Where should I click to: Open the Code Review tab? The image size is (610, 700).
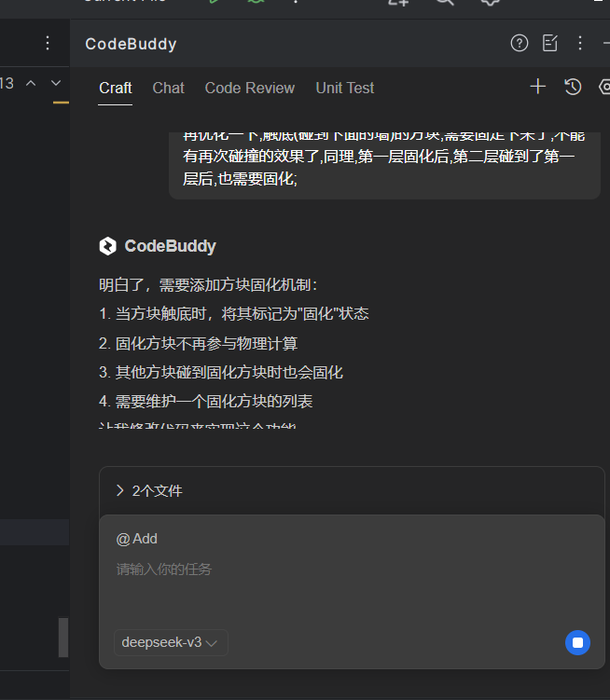point(250,88)
